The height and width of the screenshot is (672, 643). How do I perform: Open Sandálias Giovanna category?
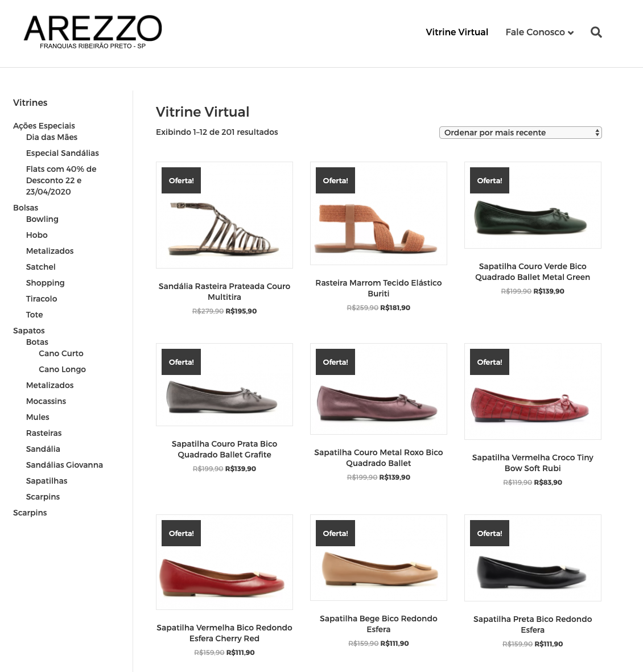pos(64,465)
